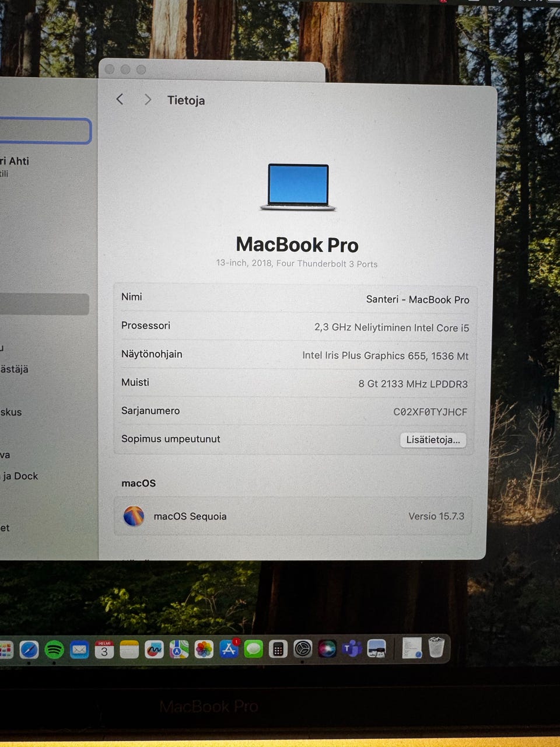Open the Trash in the Dock

(436, 647)
